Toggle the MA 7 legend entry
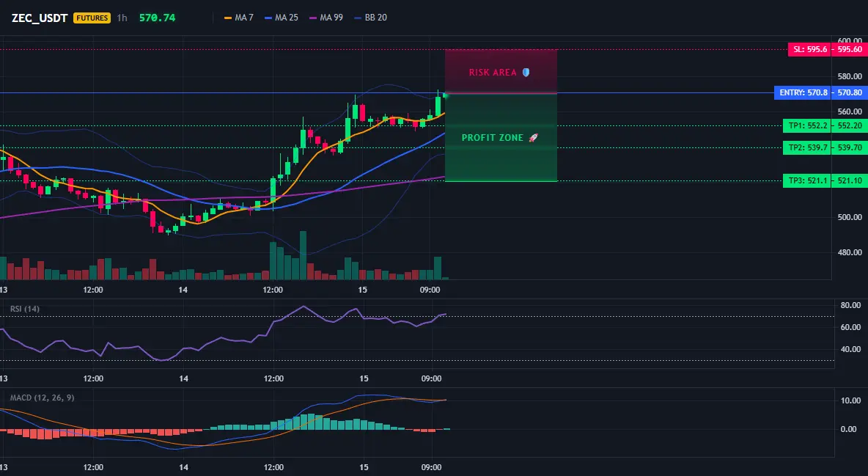This screenshot has height=476, width=868. coord(238,18)
